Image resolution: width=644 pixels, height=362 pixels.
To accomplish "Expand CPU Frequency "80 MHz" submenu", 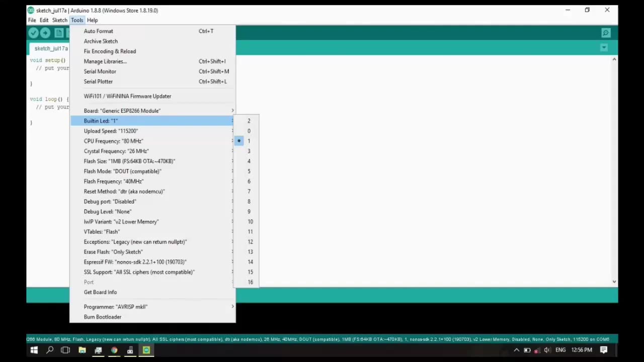I will coord(152,141).
